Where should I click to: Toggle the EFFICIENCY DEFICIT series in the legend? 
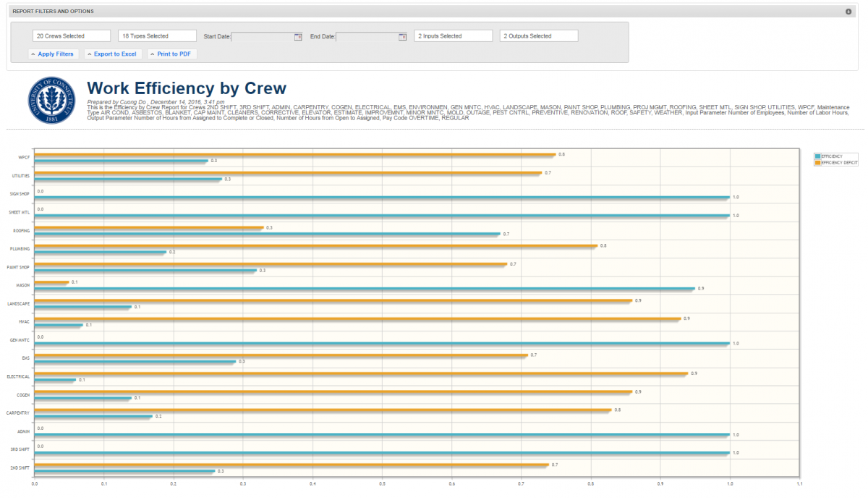pos(839,163)
